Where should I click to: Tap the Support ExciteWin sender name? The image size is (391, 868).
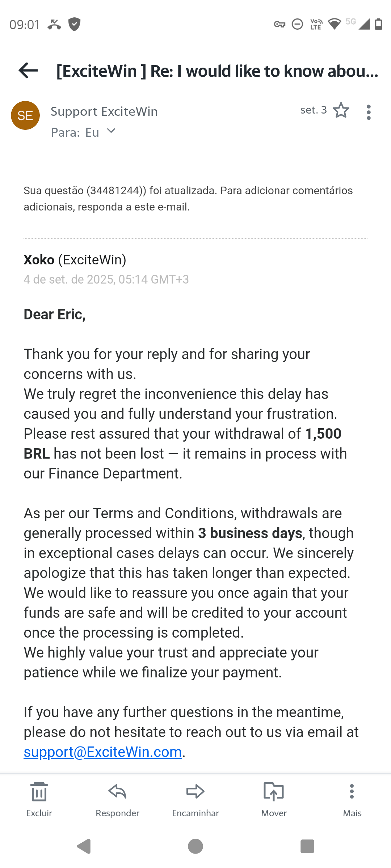104,111
